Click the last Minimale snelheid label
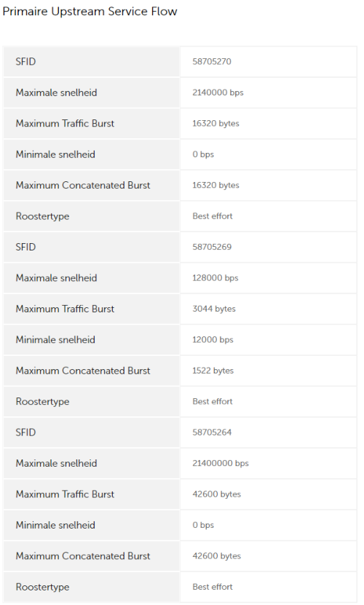 (x=55, y=525)
